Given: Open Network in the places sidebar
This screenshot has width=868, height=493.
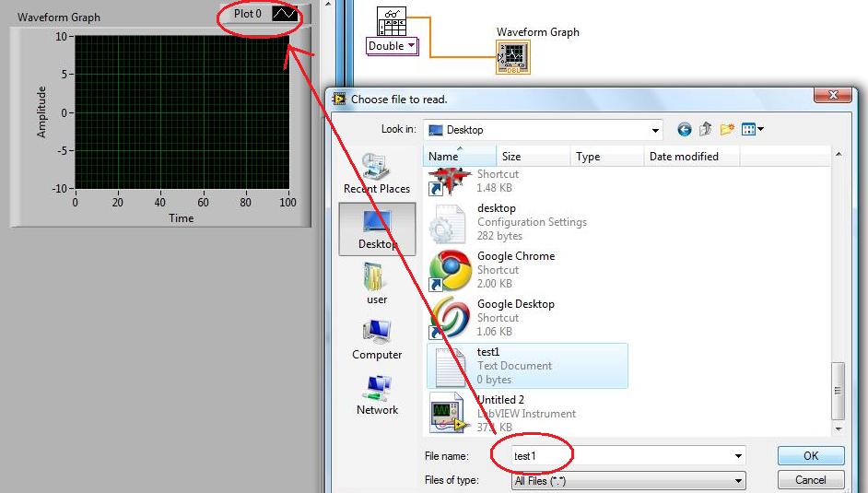Looking at the screenshot, I should click(x=377, y=394).
